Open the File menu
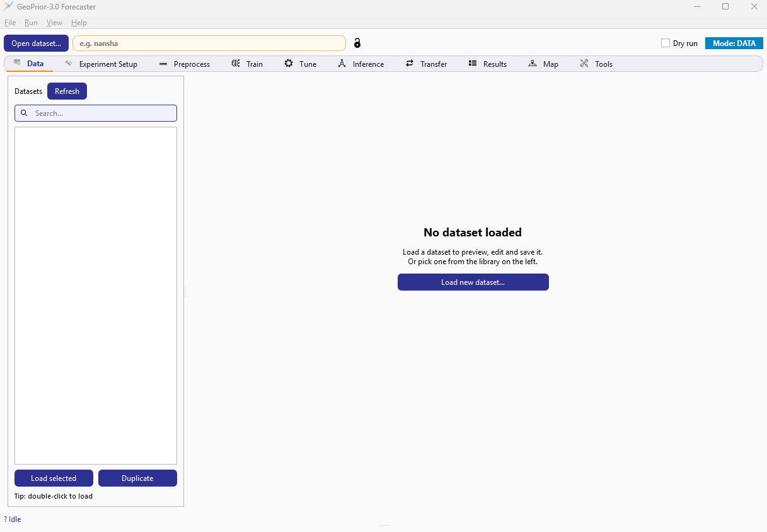 tap(10, 23)
